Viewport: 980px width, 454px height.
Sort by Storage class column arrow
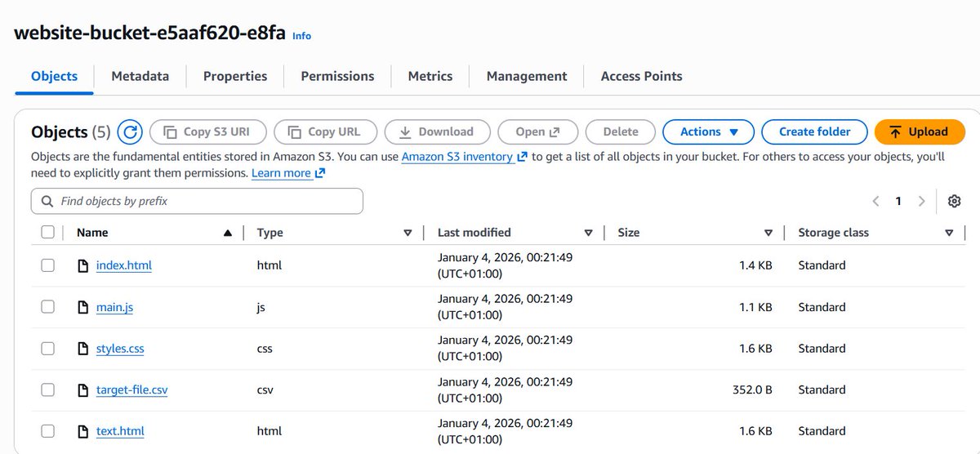[x=949, y=233]
